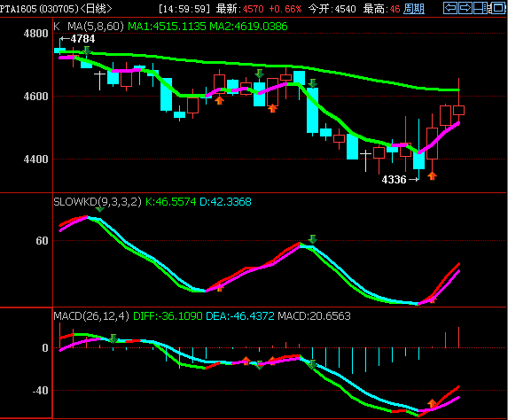Click the SLOWKD(9,3,3,2) indicator label
The width and height of the screenshot is (508, 420).
coord(98,202)
